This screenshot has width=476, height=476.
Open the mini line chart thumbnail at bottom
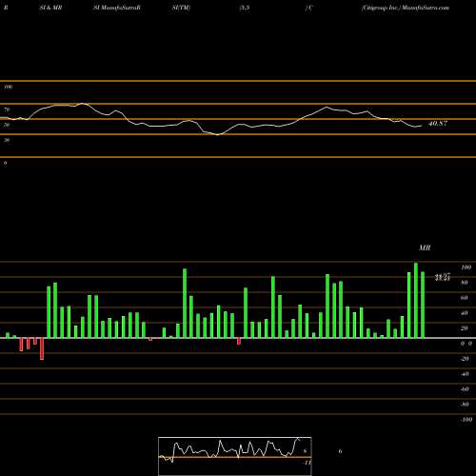pos(235,456)
